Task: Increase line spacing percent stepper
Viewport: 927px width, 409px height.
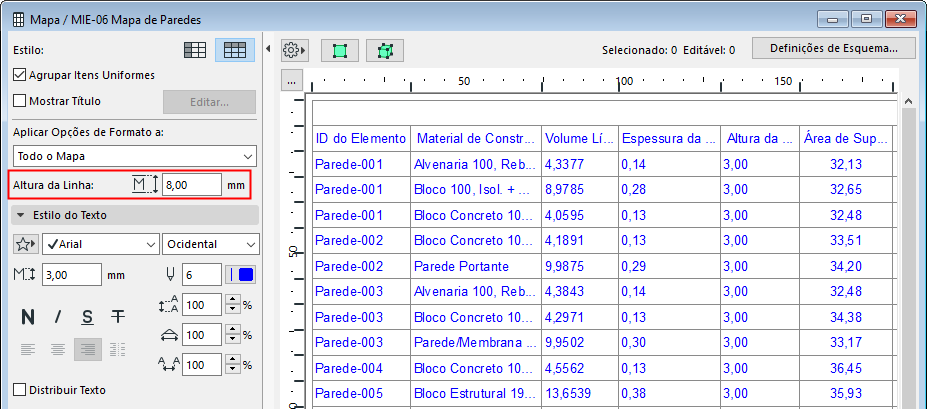Action: click(233, 300)
